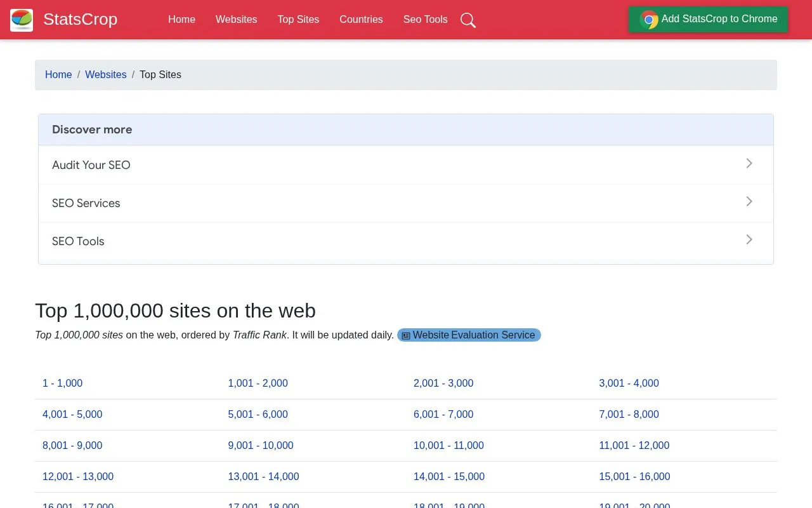Expand the SEO Tools chevron
This screenshot has height=508, width=812.
point(749,239)
